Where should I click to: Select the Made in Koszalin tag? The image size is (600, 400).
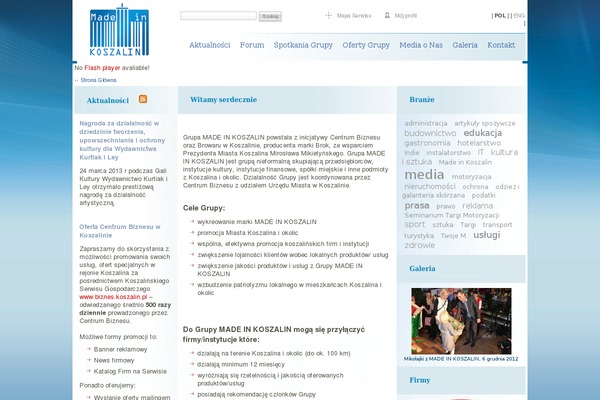(465, 162)
